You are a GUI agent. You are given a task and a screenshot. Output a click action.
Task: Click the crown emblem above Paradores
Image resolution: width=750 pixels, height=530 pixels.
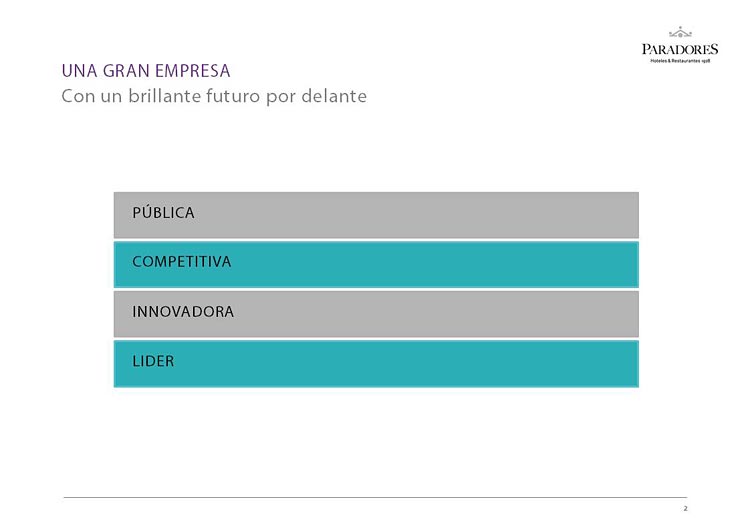pyautogui.click(x=680, y=33)
